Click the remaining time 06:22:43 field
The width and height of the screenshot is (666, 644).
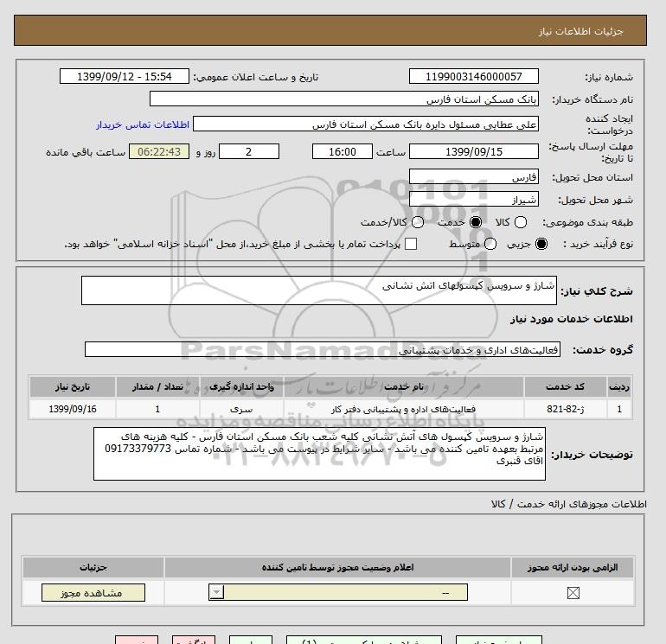tap(159, 151)
